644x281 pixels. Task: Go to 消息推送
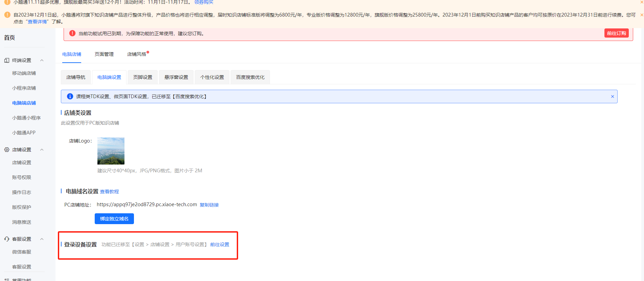[22, 222]
